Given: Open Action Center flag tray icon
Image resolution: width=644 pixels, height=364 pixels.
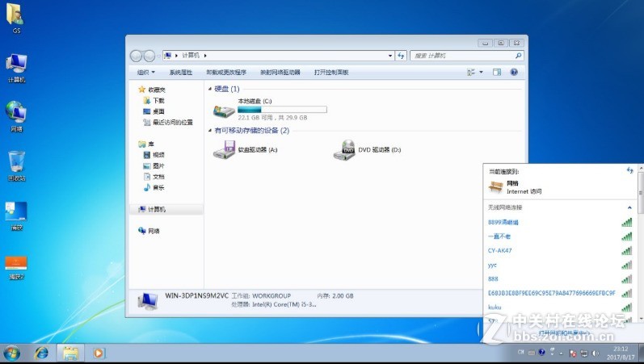Looking at the screenshot, I should pyautogui.click(x=573, y=354).
